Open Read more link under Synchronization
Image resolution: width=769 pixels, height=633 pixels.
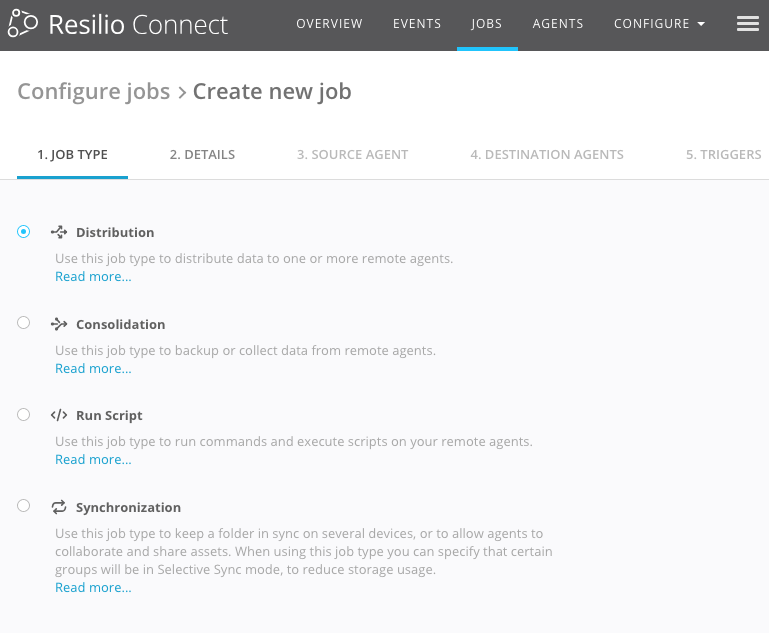(93, 588)
